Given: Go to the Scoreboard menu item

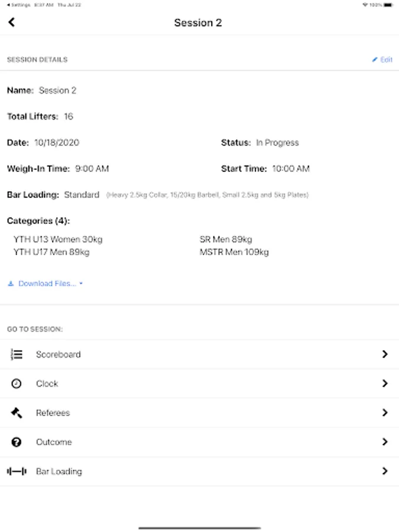Looking at the screenshot, I should point(59,355).
